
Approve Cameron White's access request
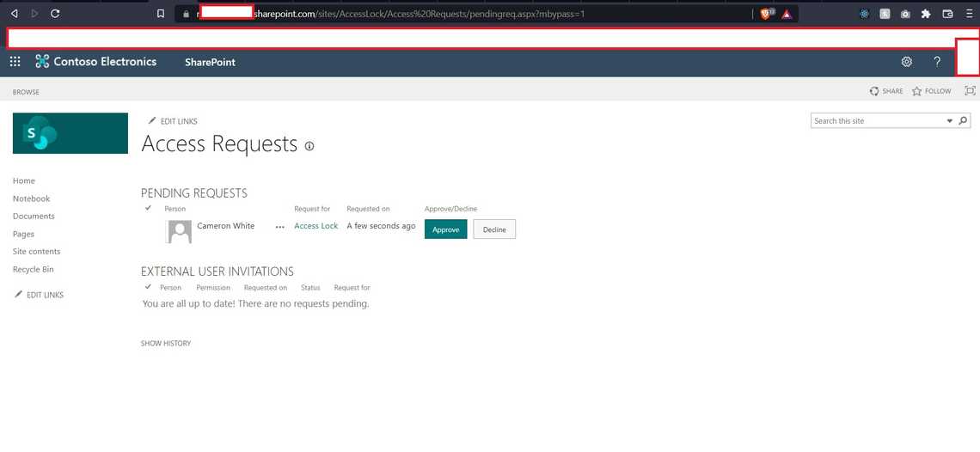[x=445, y=229]
